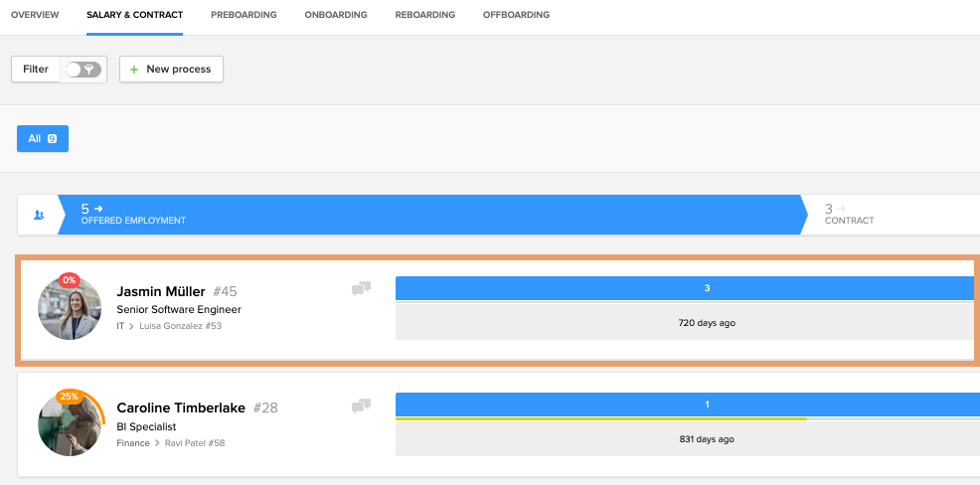
Task: Click the New process button
Action: point(171,70)
